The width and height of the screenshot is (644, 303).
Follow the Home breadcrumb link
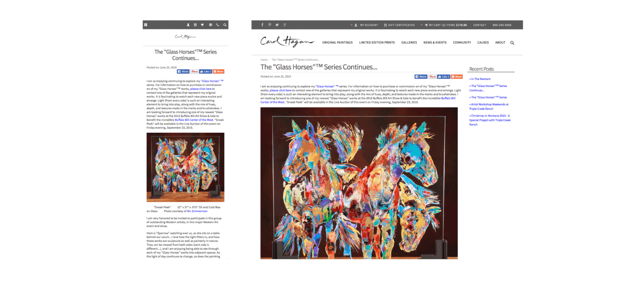click(264, 60)
